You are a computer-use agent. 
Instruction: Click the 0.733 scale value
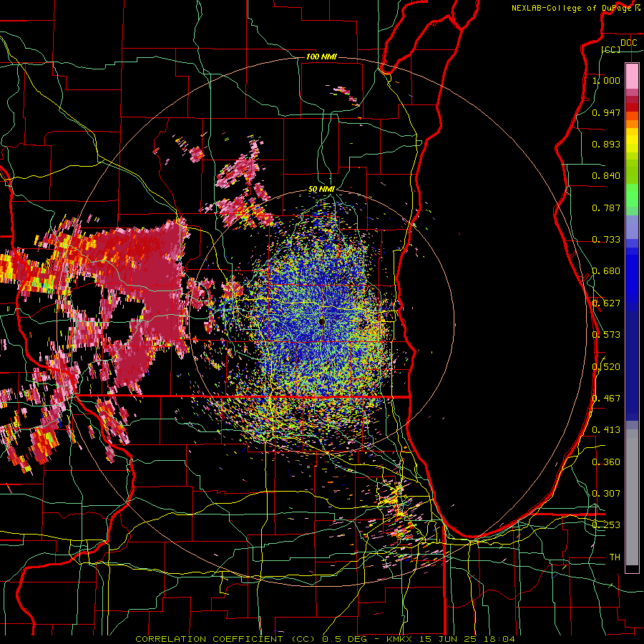click(606, 240)
